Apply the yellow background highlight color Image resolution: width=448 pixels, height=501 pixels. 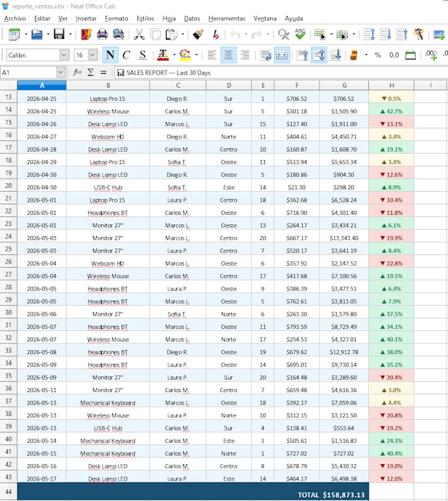tap(185, 55)
